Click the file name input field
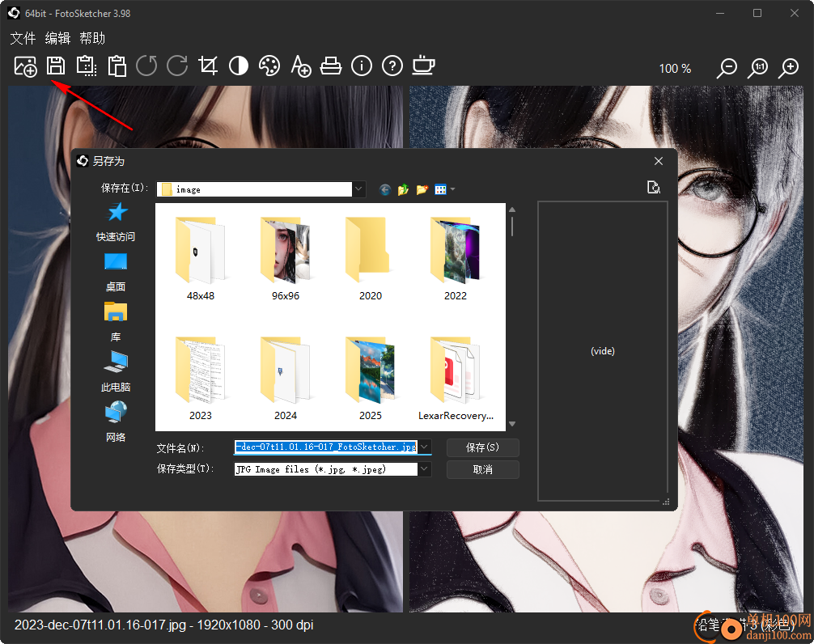The width and height of the screenshot is (814, 644). [326, 447]
